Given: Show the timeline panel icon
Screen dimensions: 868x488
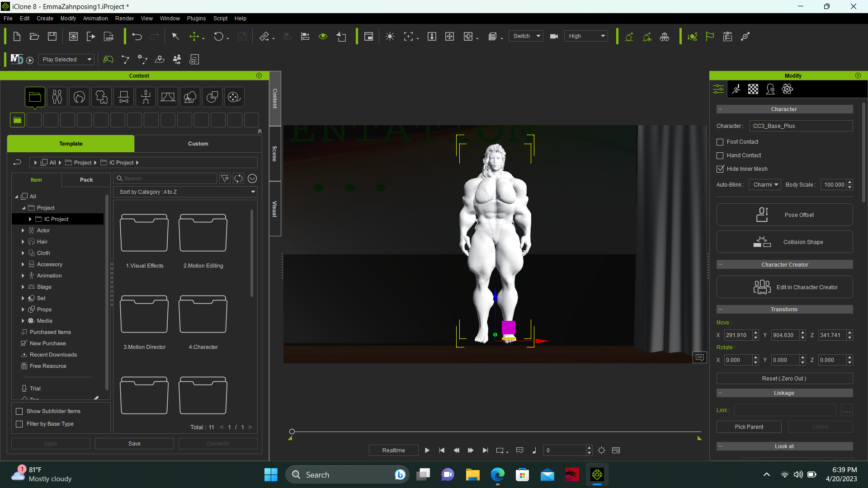Looking at the screenshot, I should click(x=616, y=450).
